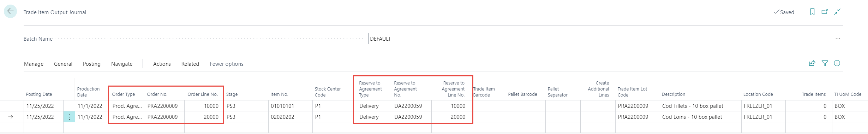The image size is (868, 134).
Task: Open the General menu
Action: 63,64
